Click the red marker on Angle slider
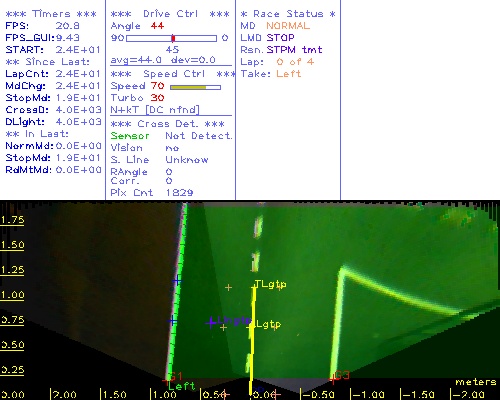Image resolution: width=500 pixels, height=400 pixels. 173,38
